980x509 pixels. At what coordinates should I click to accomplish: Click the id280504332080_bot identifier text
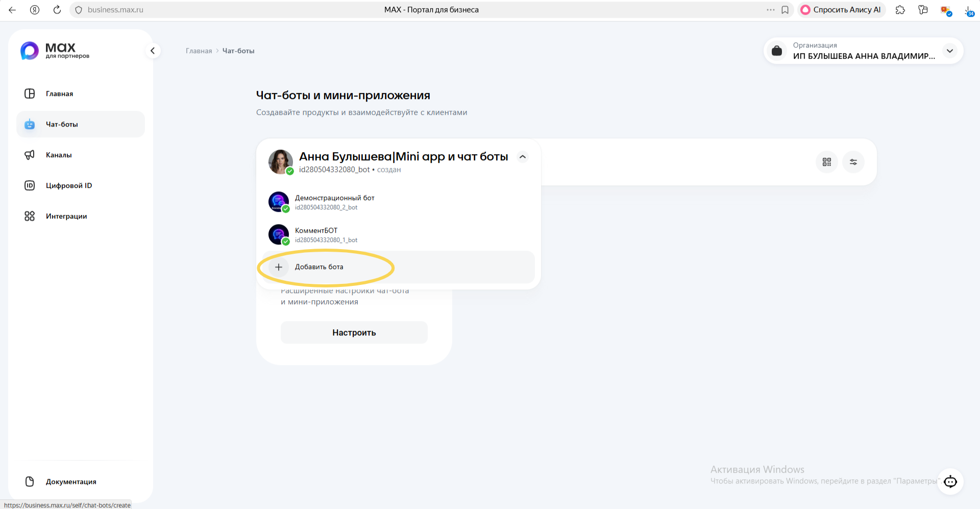pyautogui.click(x=334, y=169)
